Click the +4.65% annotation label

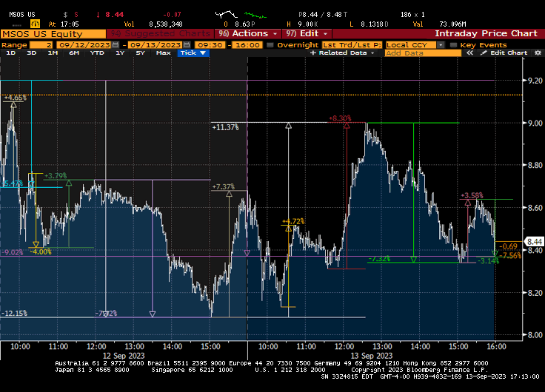[15, 98]
